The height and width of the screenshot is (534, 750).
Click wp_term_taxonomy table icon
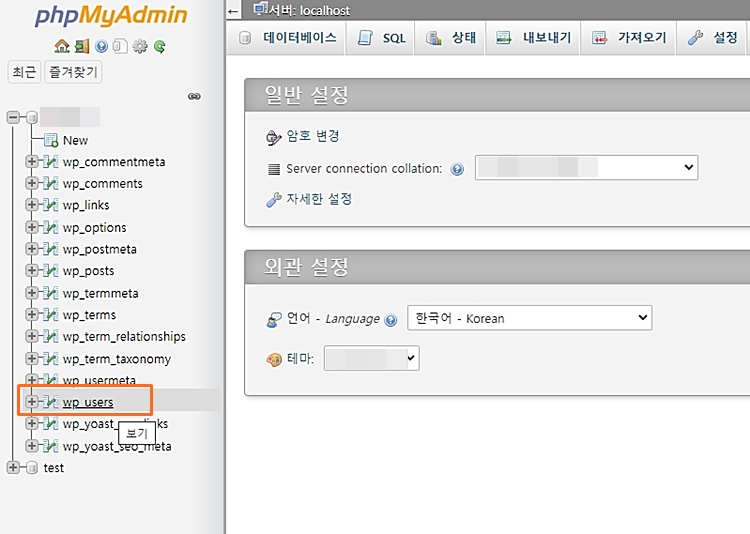(51, 358)
